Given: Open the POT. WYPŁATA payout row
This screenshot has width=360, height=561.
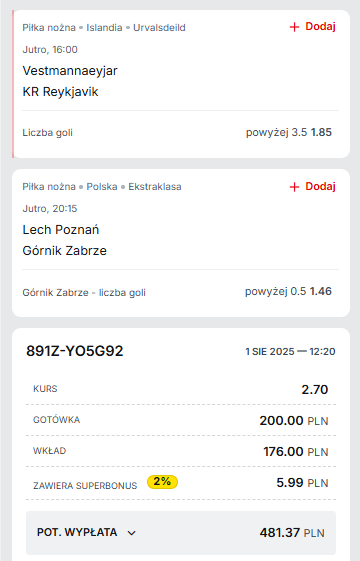Looking at the screenshot, I should pos(181,533).
